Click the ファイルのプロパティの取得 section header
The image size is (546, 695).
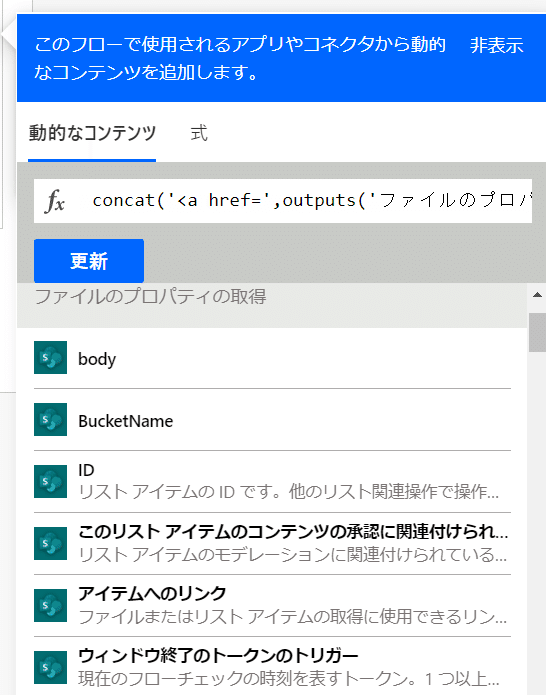point(150,297)
